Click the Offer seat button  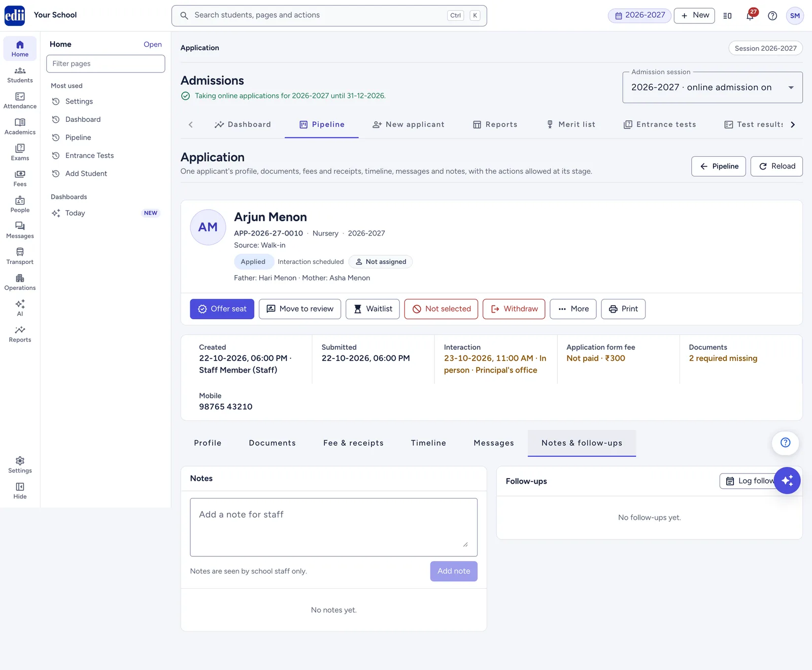point(222,309)
